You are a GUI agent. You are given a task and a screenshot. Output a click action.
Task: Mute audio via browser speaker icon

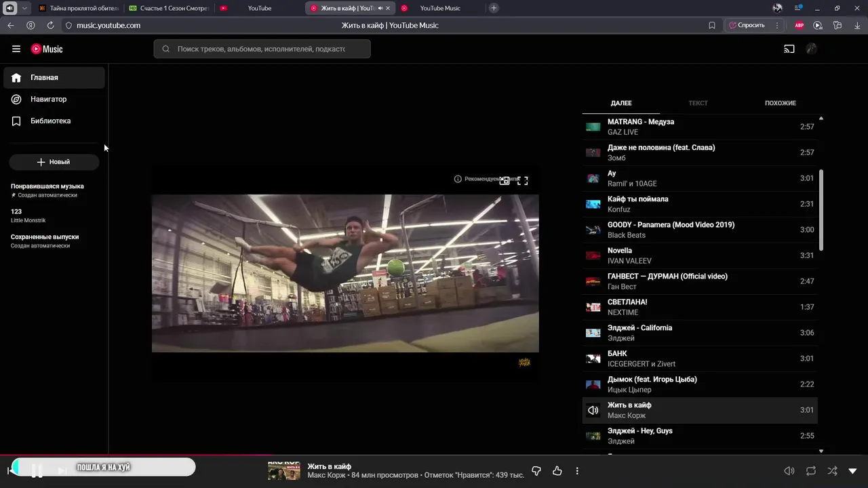click(10, 8)
